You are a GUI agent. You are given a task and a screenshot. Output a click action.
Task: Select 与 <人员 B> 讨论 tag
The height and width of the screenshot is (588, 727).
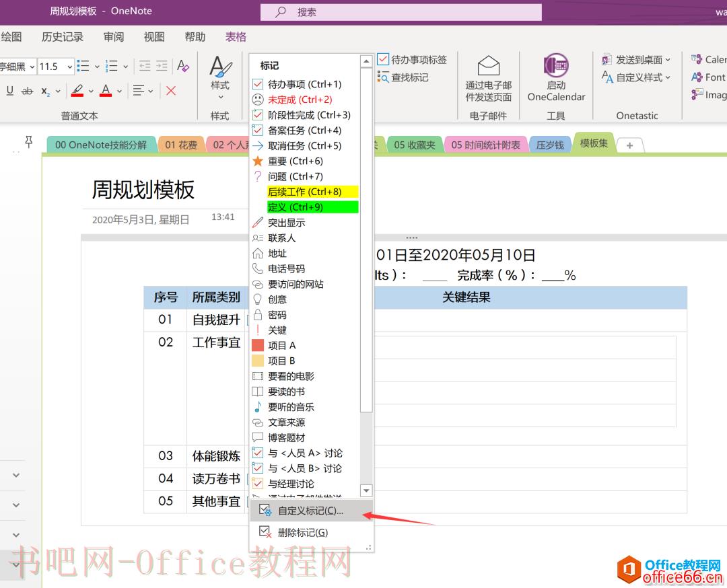pos(305,468)
